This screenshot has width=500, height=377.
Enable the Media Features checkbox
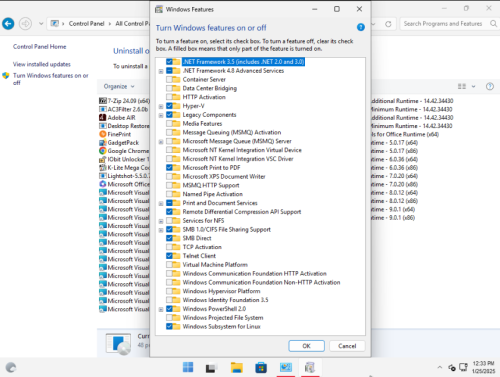tap(169, 124)
